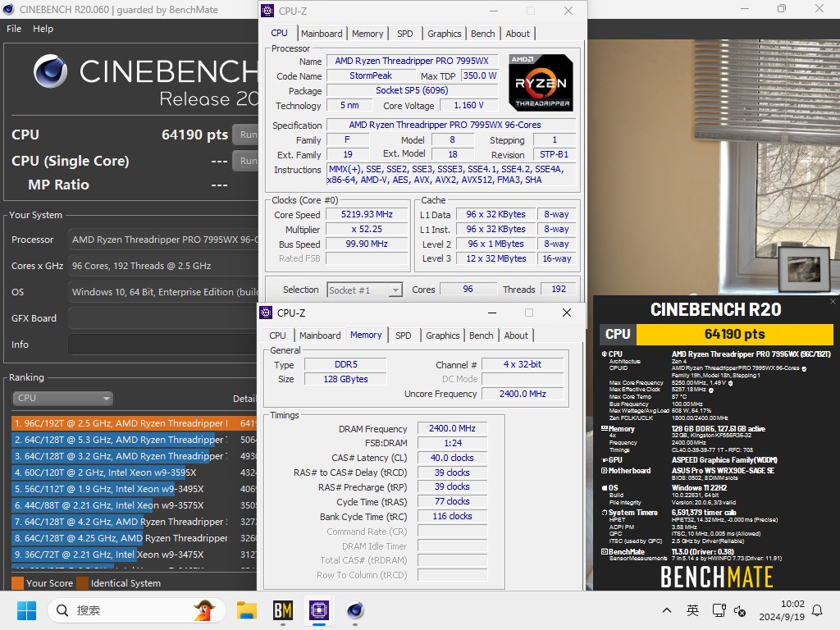Image resolution: width=840 pixels, height=630 pixels.
Task: Run the CPU Single Core benchmark
Action: (245, 161)
